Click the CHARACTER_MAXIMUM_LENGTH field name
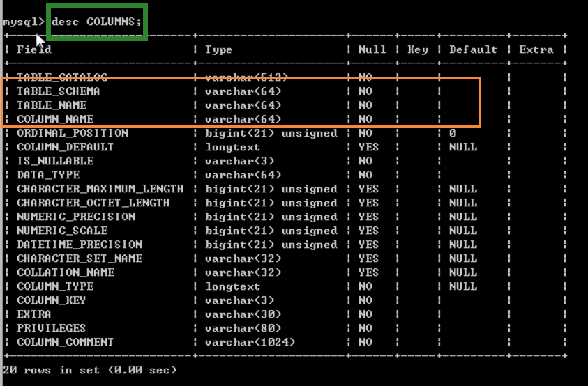 click(x=100, y=189)
